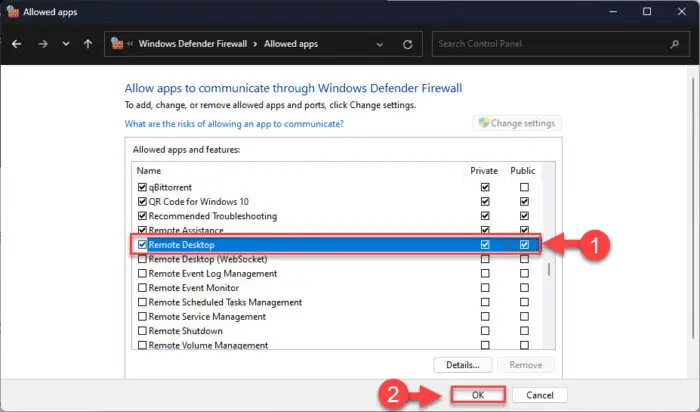The height and width of the screenshot is (412, 700).
Task: Check Remote Shutdown Private box
Action: pos(485,331)
